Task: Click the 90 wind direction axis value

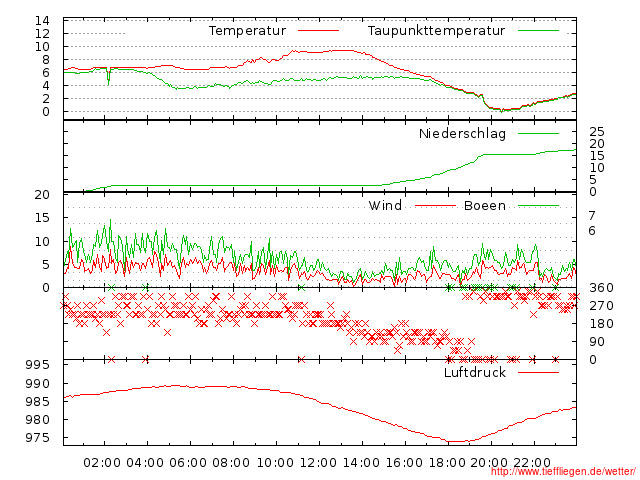Action: coord(597,342)
